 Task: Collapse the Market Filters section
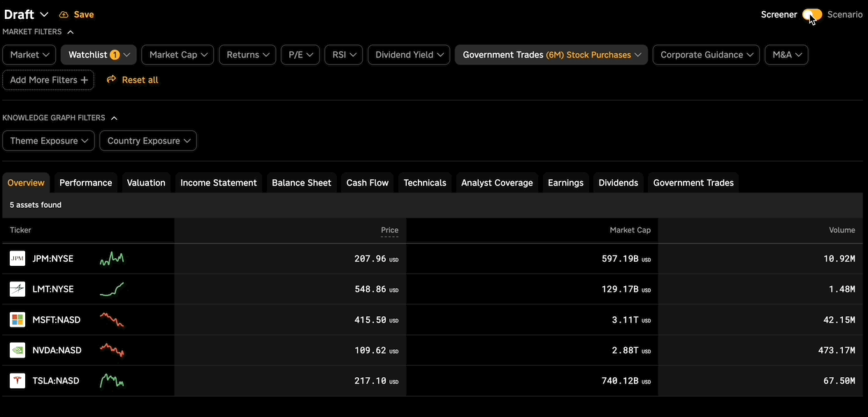pyautogui.click(x=71, y=31)
